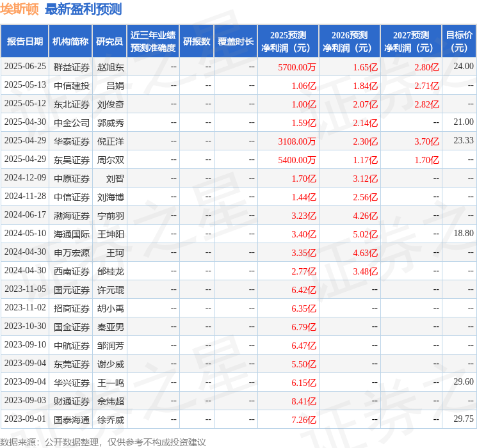477x448 pixels.
Task: Click the 目标价 column header
Action: (459, 42)
